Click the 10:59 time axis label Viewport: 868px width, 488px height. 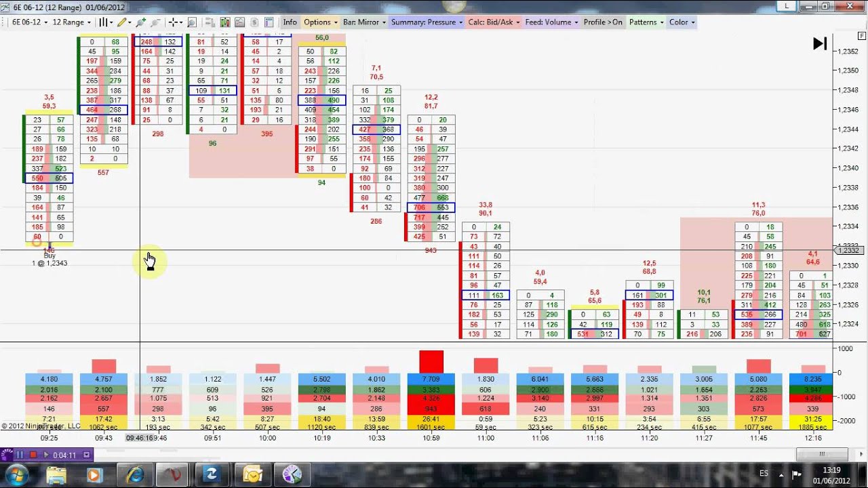coord(431,439)
